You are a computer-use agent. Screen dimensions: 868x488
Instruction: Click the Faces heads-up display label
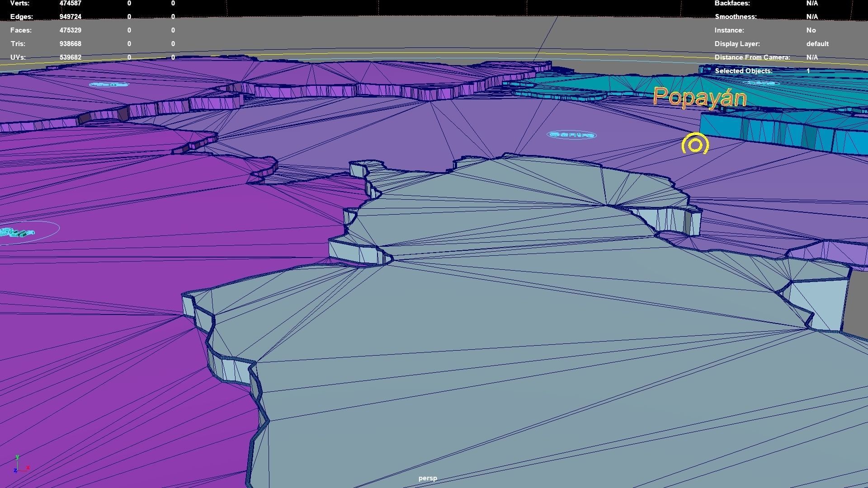click(21, 30)
